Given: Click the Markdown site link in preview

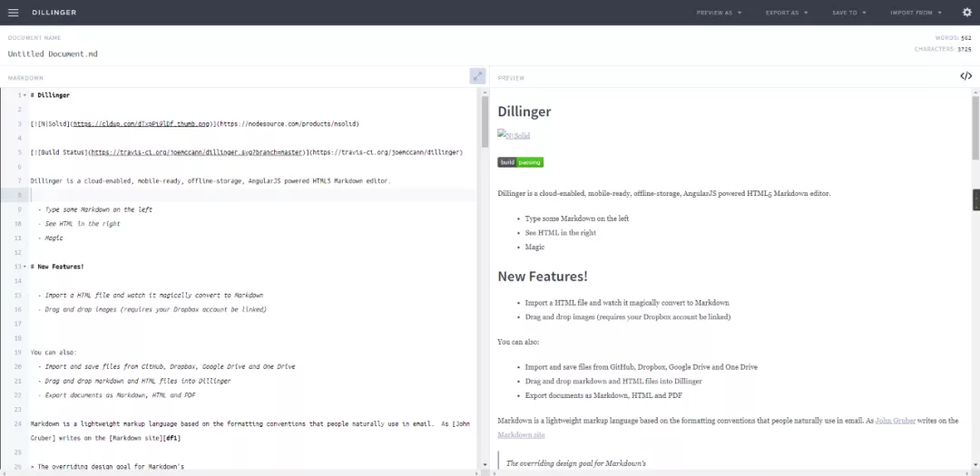Looking at the screenshot, I should tap(521, 435).
